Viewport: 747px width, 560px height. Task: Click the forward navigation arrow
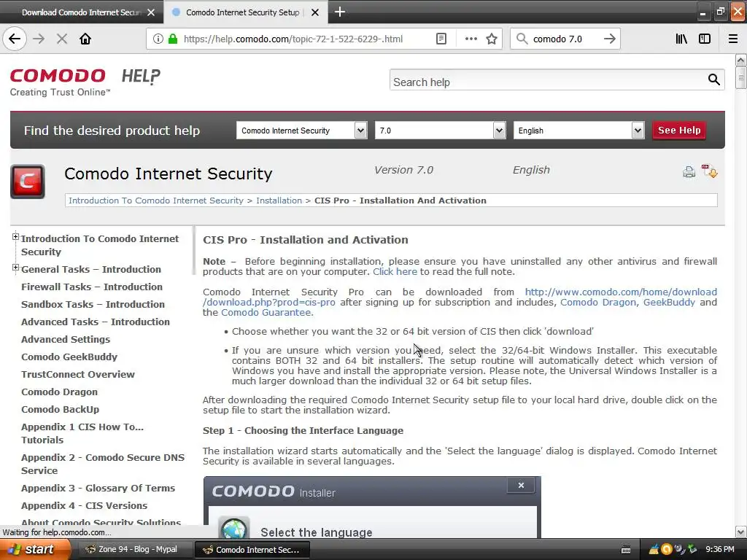(39, 39)
